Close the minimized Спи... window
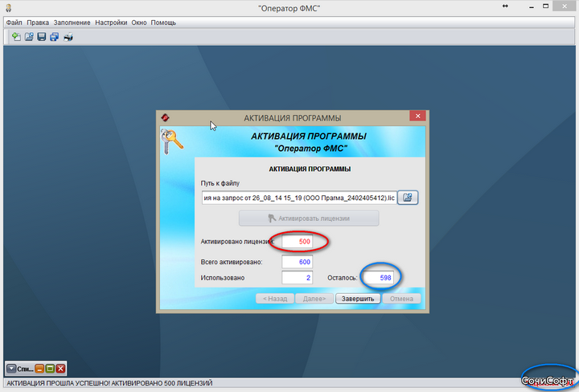579x392 pixels. (61, 369)
